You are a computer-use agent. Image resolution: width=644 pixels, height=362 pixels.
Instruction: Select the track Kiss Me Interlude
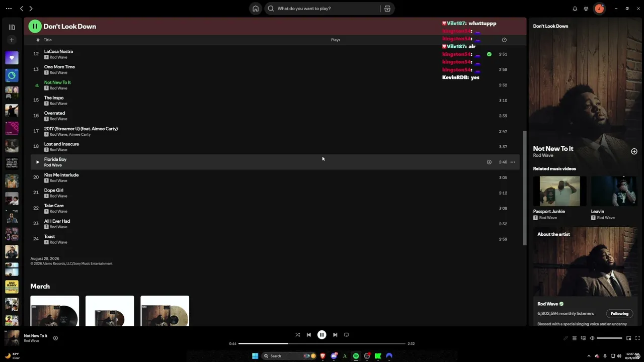click(61, 175)
